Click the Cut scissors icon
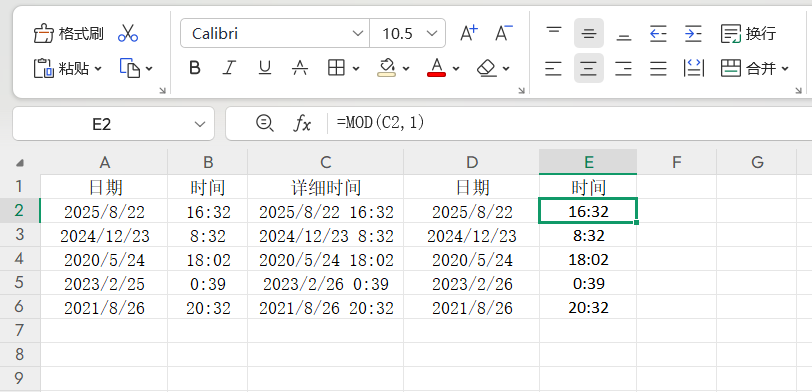The image size is (812, 392). click(x=128, y=34)
